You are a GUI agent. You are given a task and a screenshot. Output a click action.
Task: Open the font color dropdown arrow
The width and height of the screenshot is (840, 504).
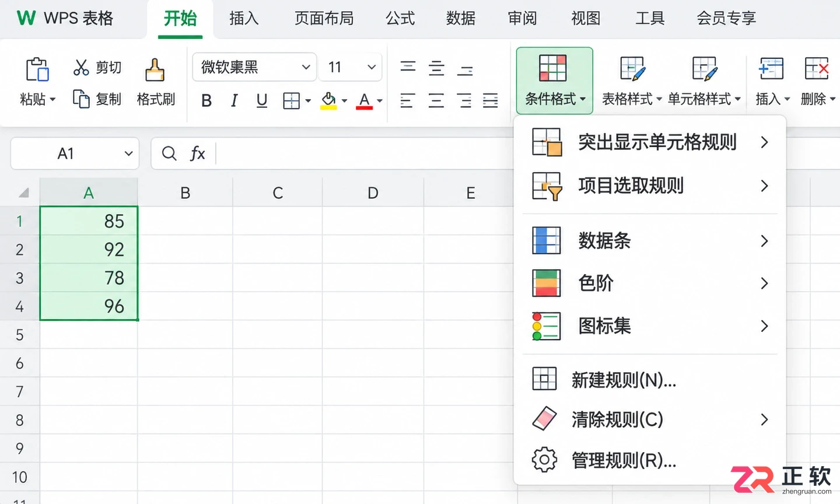click(x=380, y=101)
